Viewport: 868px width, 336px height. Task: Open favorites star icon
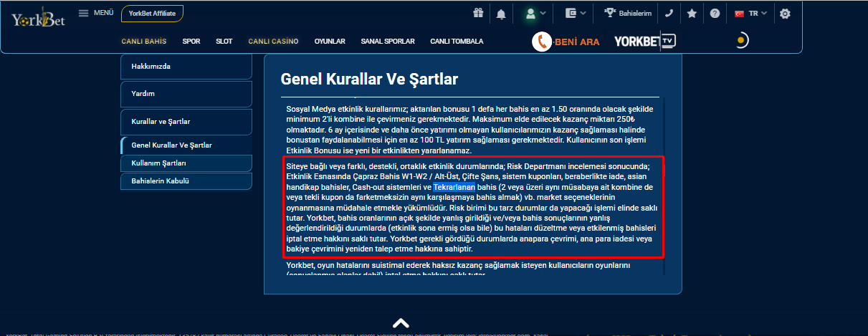pos(692,13)
